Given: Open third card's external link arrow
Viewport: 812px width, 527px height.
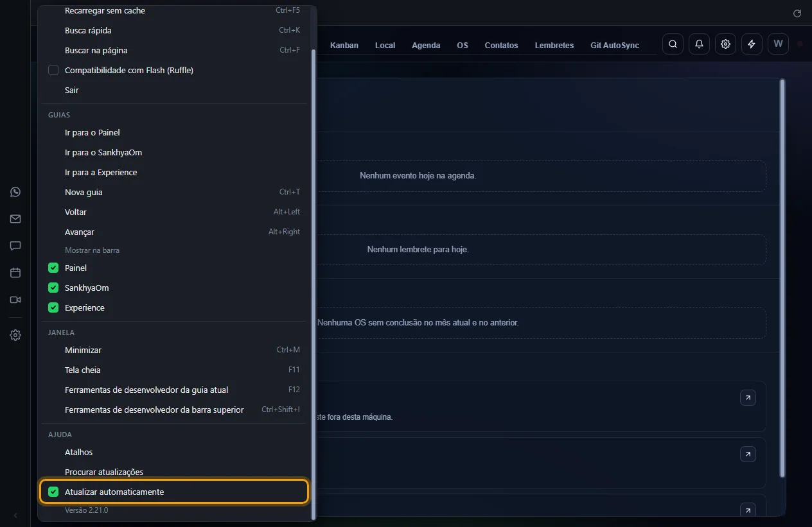Looking at the screenshot, I should tap(748, 510).
